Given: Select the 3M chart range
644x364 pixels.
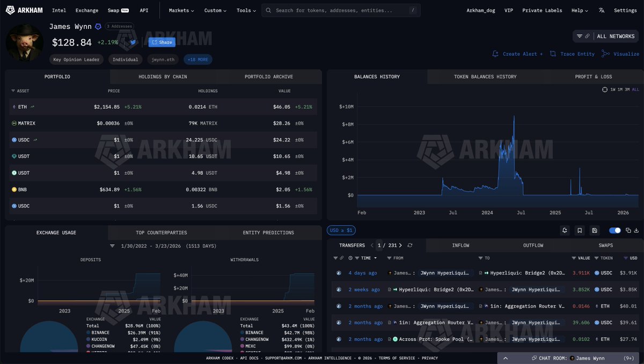Looking at the screenshot, I should point(627,90).
